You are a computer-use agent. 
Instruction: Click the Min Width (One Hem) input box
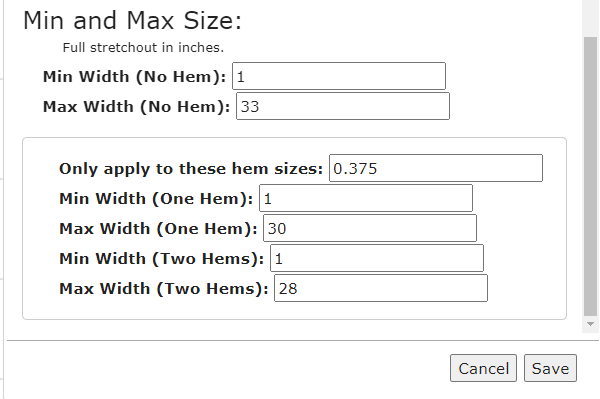tap(366, 198)
